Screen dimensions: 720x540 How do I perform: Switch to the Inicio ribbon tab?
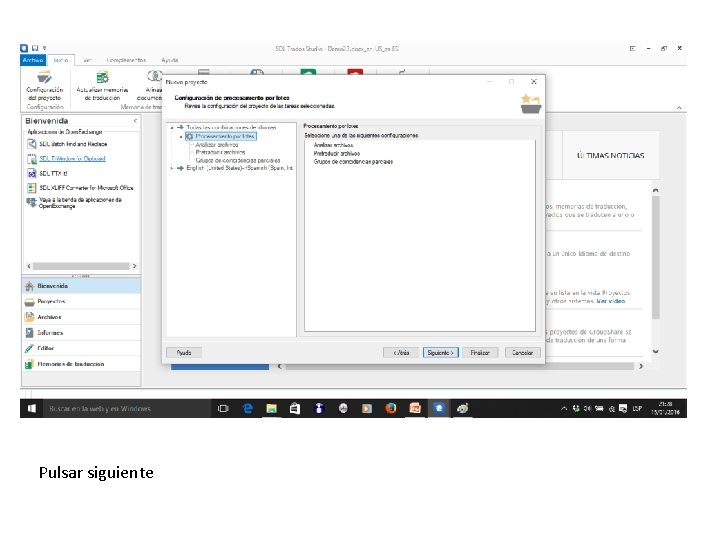(61, 60)
